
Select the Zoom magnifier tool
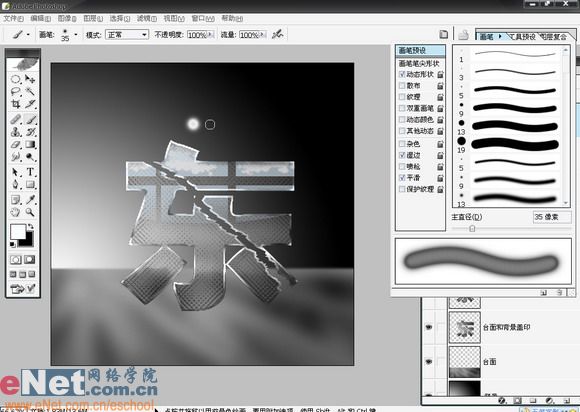tap(30, 212)
